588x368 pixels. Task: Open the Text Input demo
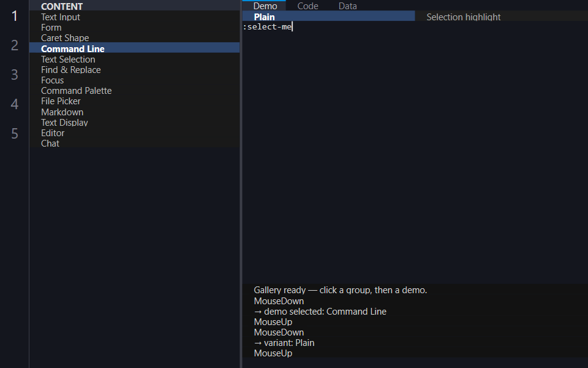[134, 17]
